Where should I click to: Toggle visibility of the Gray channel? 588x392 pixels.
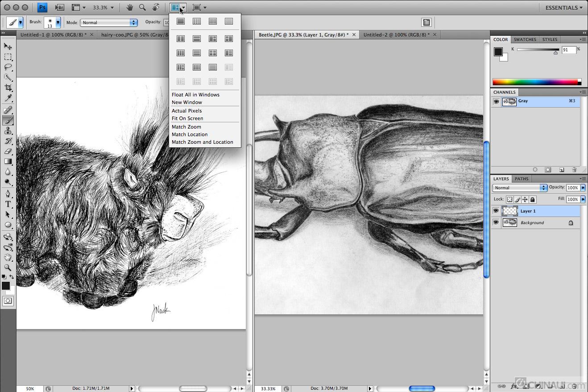[x=496, y=101]
